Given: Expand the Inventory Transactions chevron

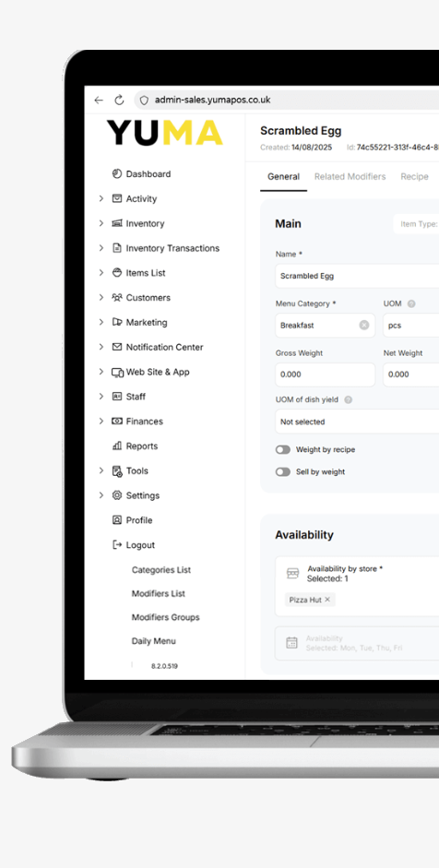Looking at the screenshot, I should (x=101, y=248).
